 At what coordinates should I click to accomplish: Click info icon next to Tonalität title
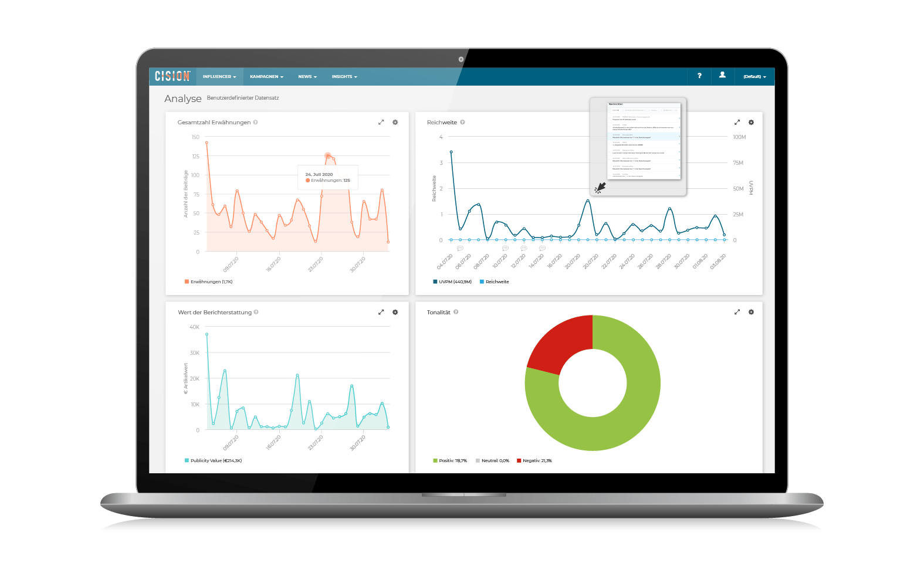click(456, 312)
